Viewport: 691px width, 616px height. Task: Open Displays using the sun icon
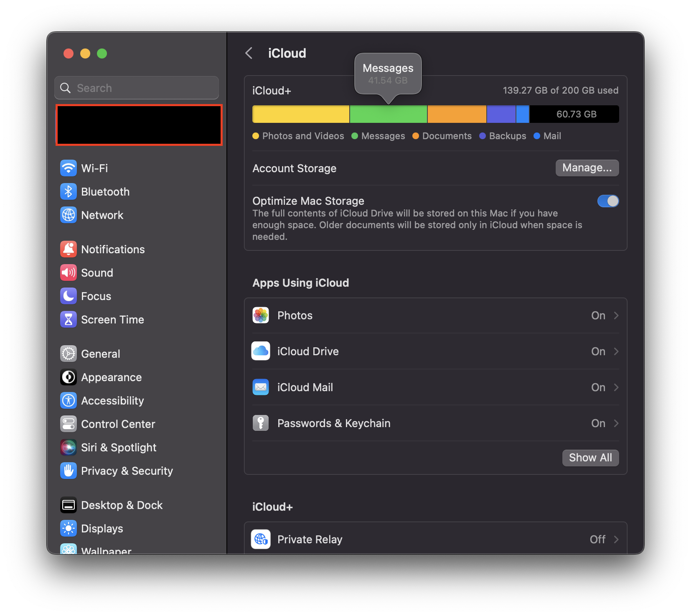tap(69, 529)
